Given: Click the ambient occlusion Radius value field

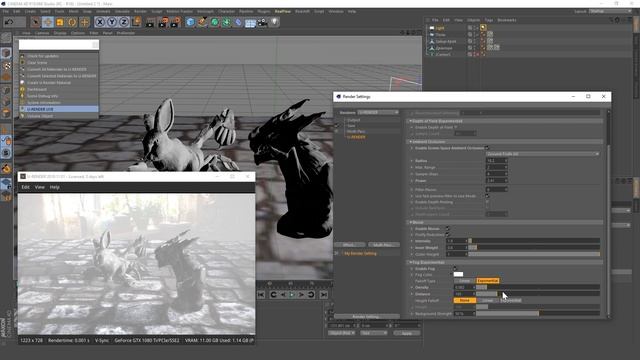Looking at the screenshot, I should (x=497, y=161).
